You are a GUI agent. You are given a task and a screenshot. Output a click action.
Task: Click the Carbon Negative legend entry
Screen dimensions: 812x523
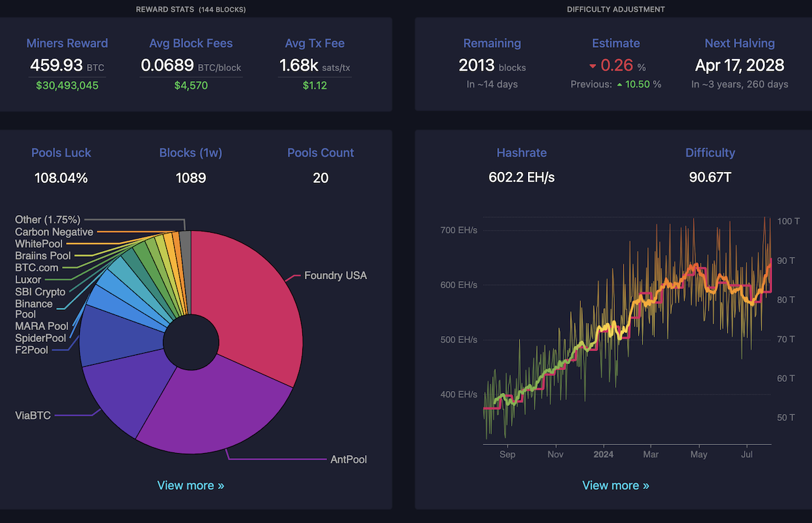point(54,231)
